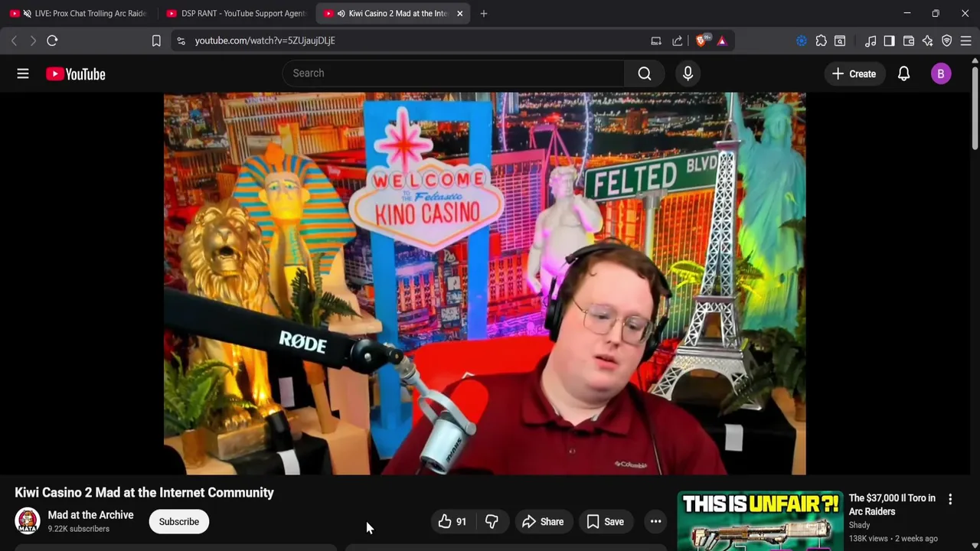Open Mad at the Archive channel name
Image resolution: width=980 pixels, height=551 pixels.
(90, 515)
